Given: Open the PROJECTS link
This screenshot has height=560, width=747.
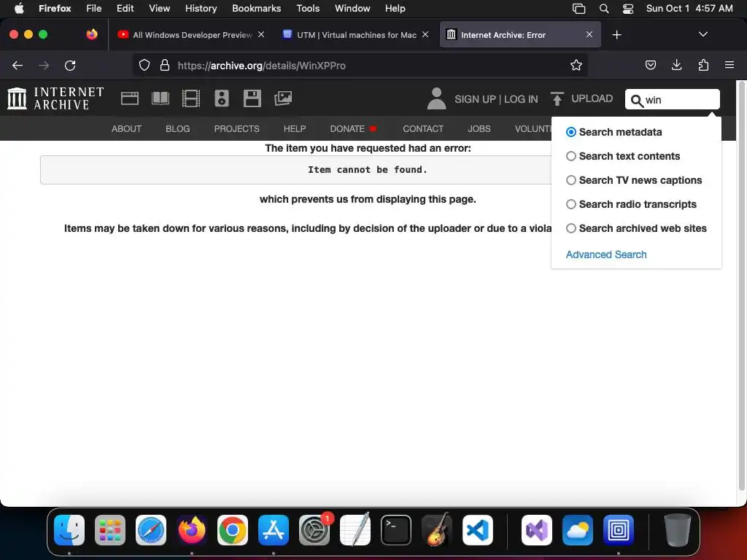Looking at the screenshot, I should coord(237,128).
